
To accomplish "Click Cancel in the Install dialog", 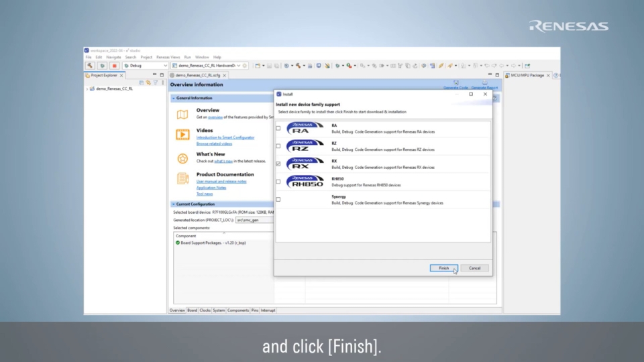I will [474, 268].
